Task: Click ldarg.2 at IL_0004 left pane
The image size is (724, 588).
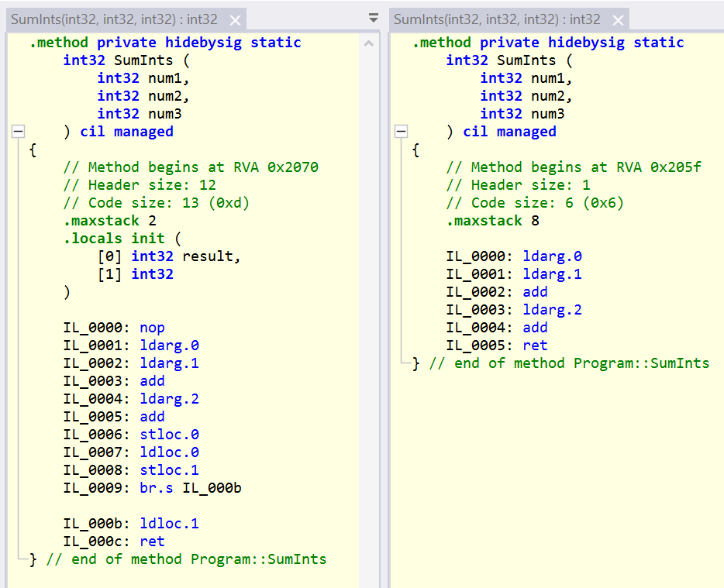Action: click(168, 398)
